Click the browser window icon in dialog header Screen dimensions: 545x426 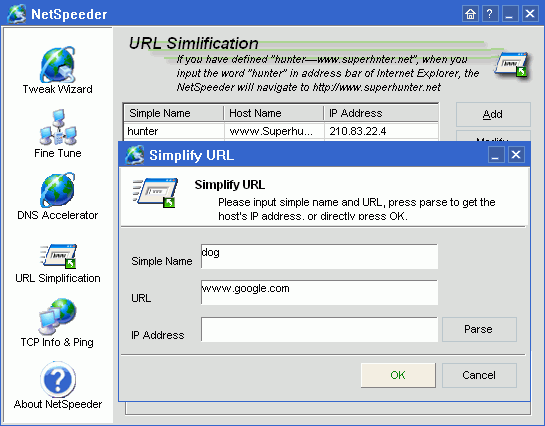pos(155,193)
